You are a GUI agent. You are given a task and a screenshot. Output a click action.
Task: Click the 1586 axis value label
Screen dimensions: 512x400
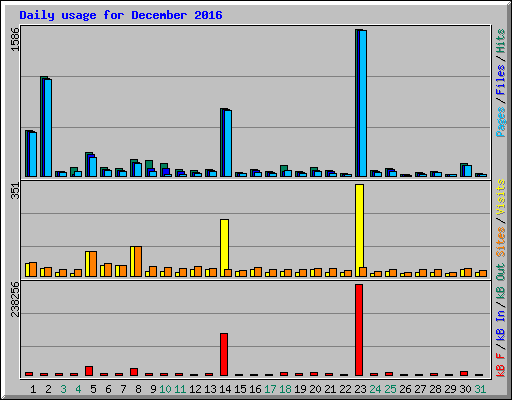(x=15, y=39)
